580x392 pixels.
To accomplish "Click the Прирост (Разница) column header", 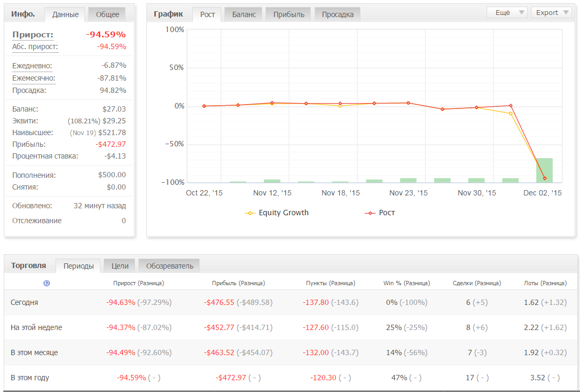I will (x=139, y=283).
